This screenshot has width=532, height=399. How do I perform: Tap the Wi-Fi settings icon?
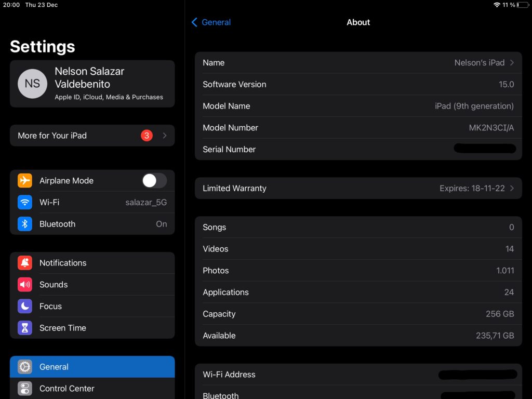[x=25, y=203]
